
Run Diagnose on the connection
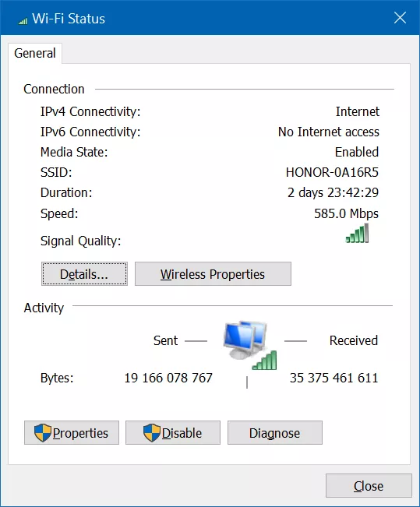pos(275,433)
